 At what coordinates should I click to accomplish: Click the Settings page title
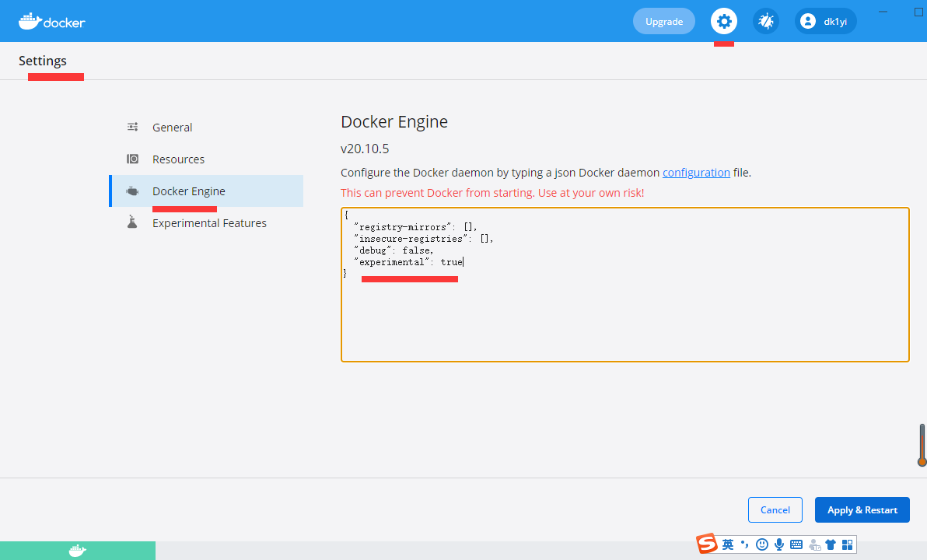(x=43, y=61)
